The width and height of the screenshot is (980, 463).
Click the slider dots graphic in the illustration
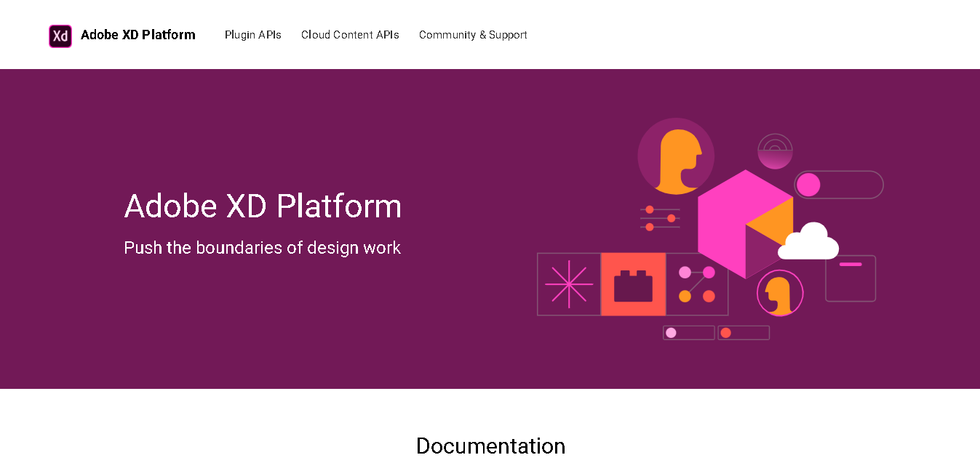[x=658, y=217]
